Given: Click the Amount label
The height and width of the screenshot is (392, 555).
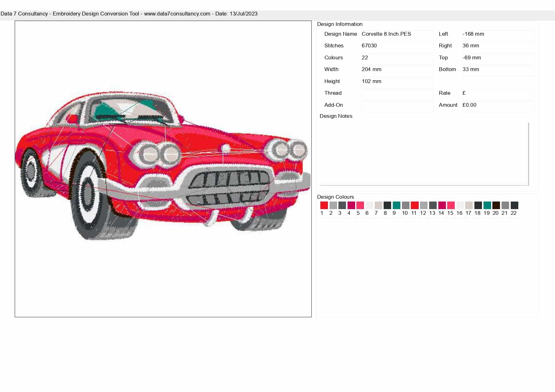Looking at the screenshot, I should coord(448,105).
